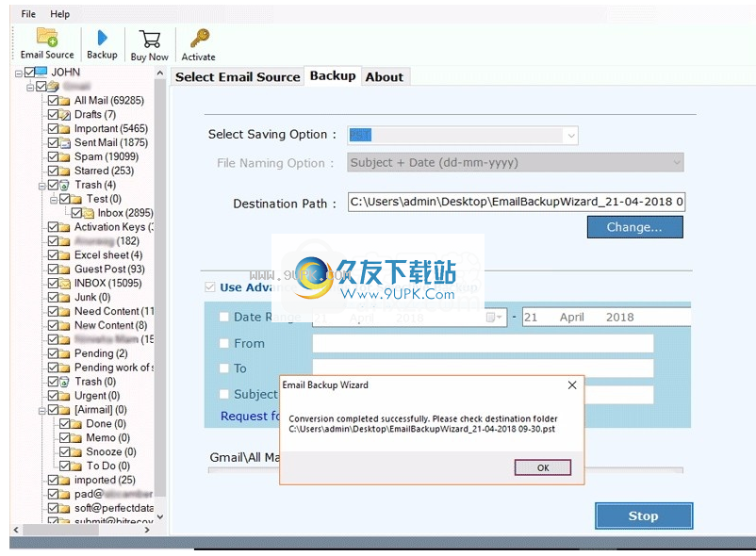Screen dimensions: 756x556
Task: Select the Trash (0) bin icon
Action: pyautogui.click(x=64, y=382)
